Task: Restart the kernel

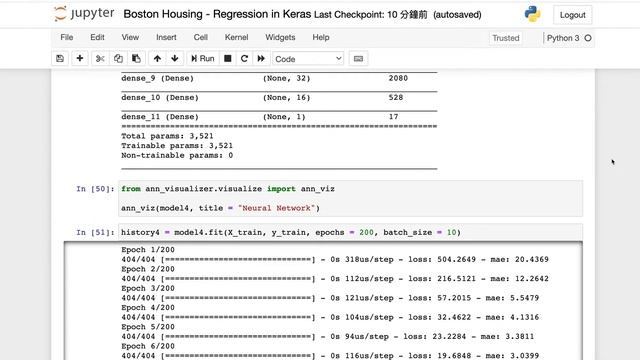Action: (244, 58)
